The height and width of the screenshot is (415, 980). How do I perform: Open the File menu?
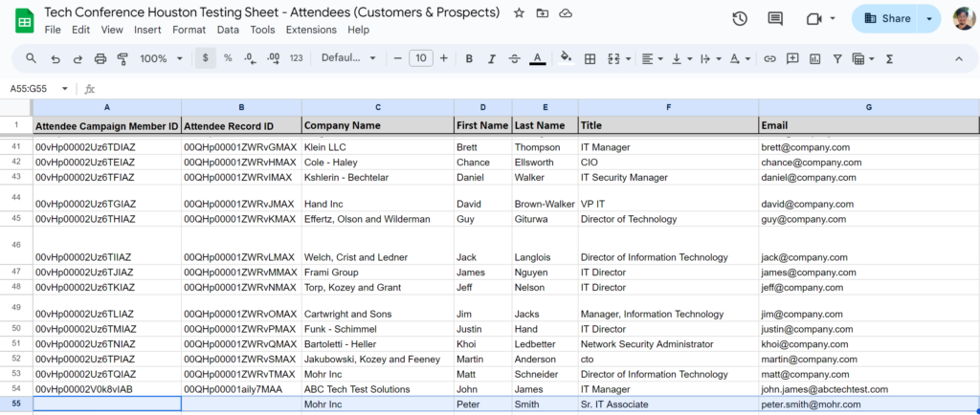click(53, 30)
